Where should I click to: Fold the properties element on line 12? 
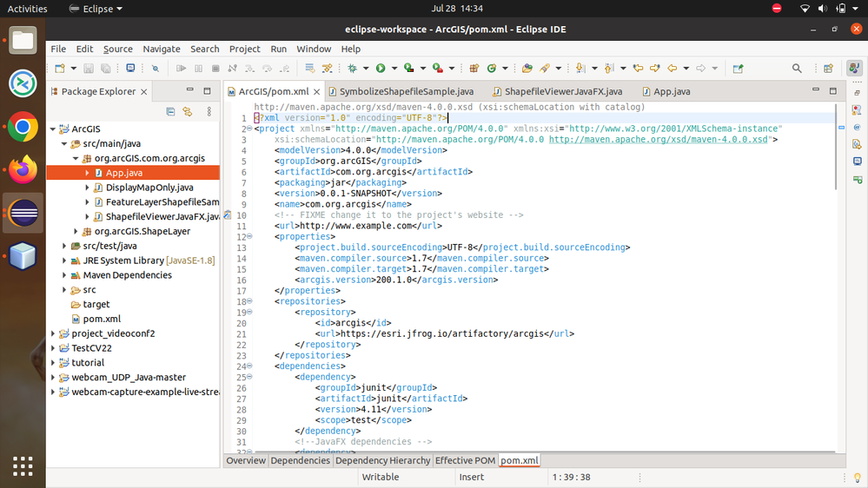(x=249, y=236)
